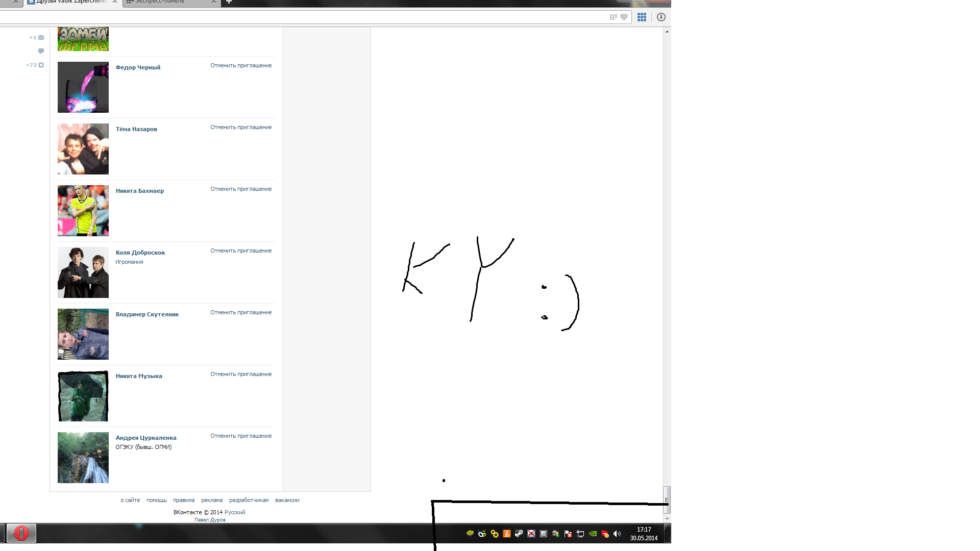980x551 pixels.
Task: Click Русский language selector in footer
Action: 235,512
